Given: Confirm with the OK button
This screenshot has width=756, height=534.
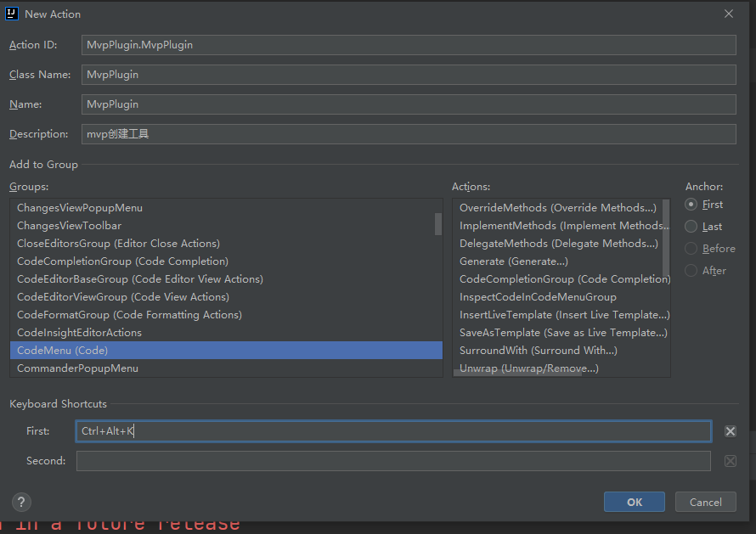Looking at the screenshot, I should (634, 503).
